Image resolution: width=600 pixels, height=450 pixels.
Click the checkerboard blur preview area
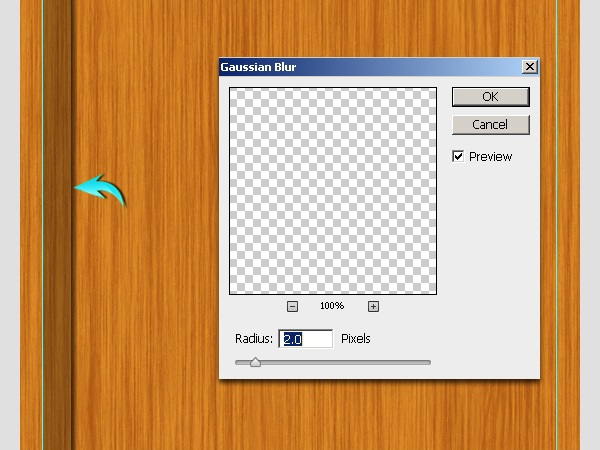333,191
